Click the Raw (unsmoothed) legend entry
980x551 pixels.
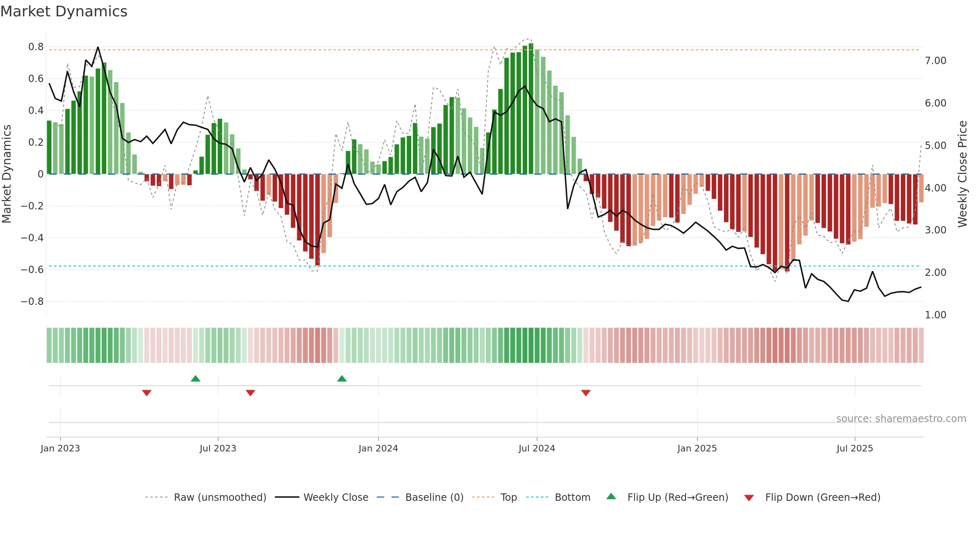pyautogui.click(x=206, y=497)
